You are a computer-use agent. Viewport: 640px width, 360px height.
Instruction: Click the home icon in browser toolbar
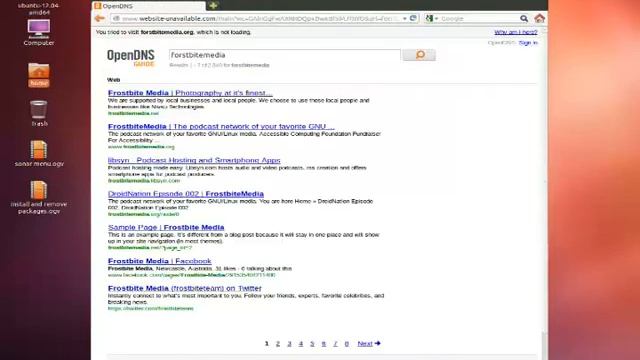pyautogui.click(x=540, y=18)
